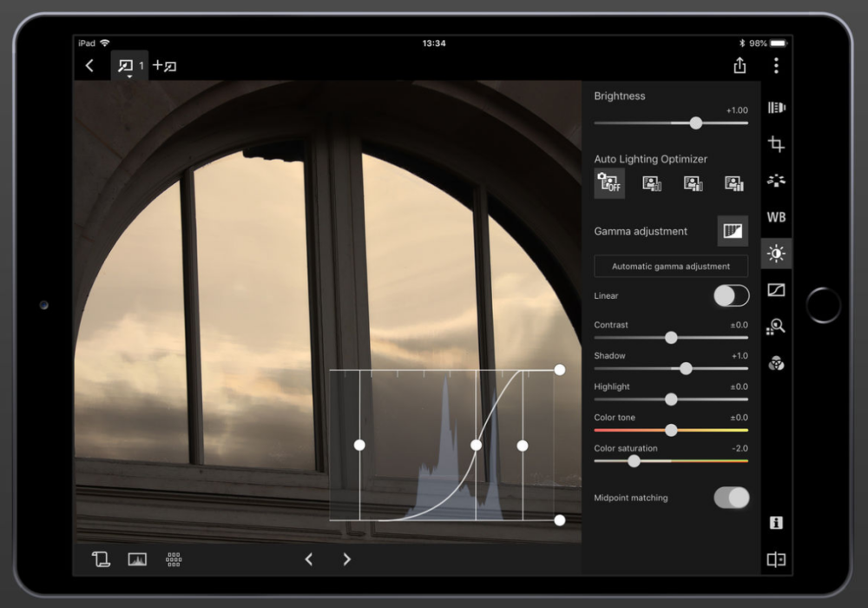Viewport: 868px width, 608px height.
Task: Click the Color saturation value -2.0
Action: (740, 448)
